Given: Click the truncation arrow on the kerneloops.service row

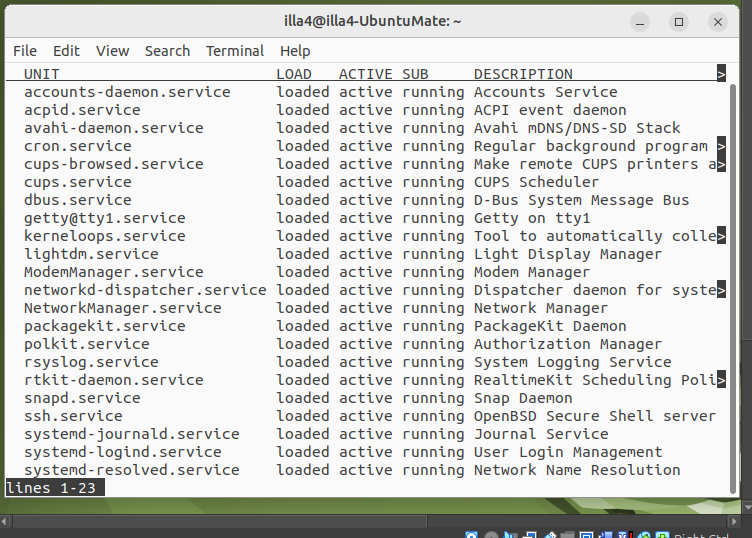Looking at the screenshot, I should click(x=721, y=236).
